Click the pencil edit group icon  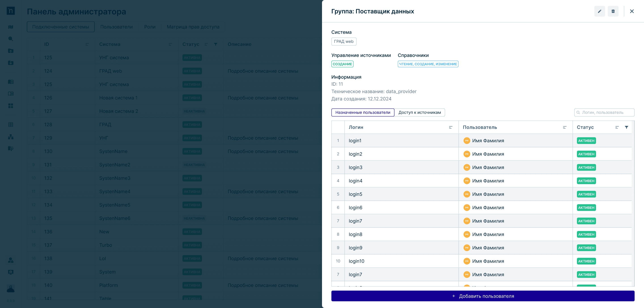pyautogui.click(x=599, y=11)
